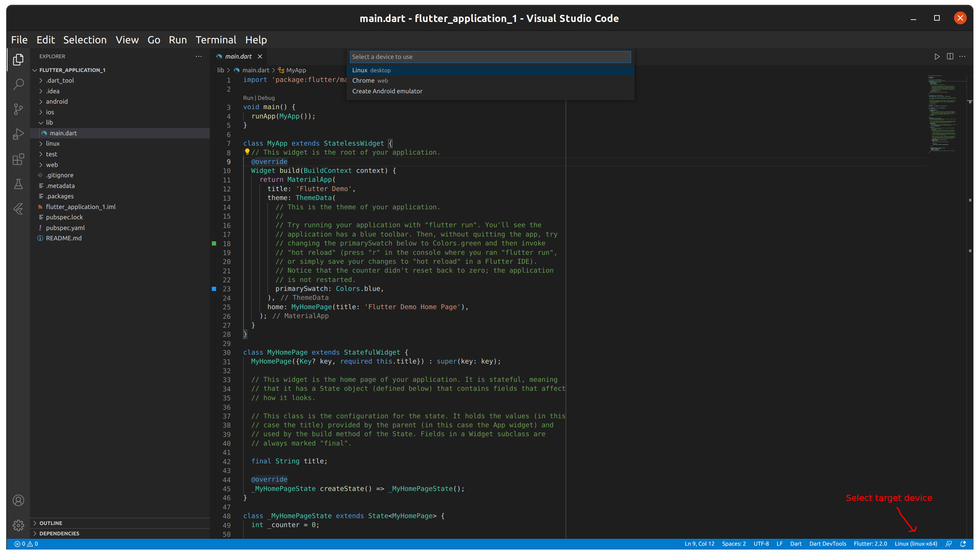Click the notifications bell in status bar
The image size is (980, 556).
(x=963, y=544)
